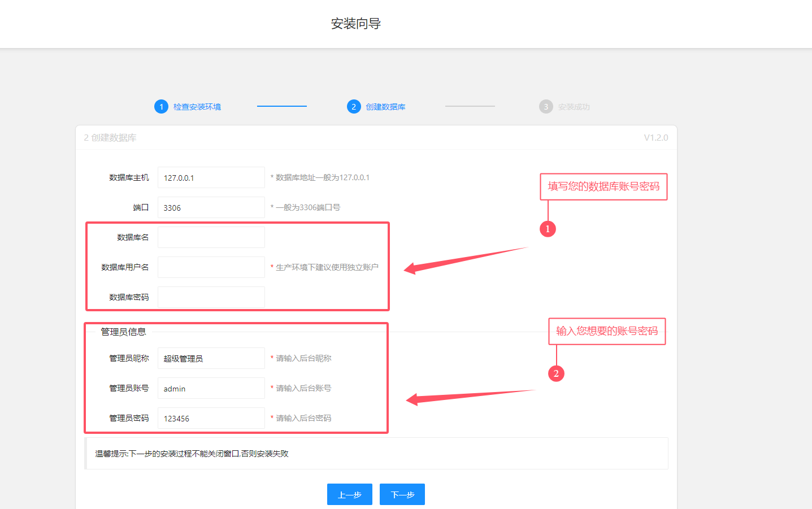Viewport: 812px width, 509px height.
Task: Click the port field showing 3306
Action: [x=211, y=207]
